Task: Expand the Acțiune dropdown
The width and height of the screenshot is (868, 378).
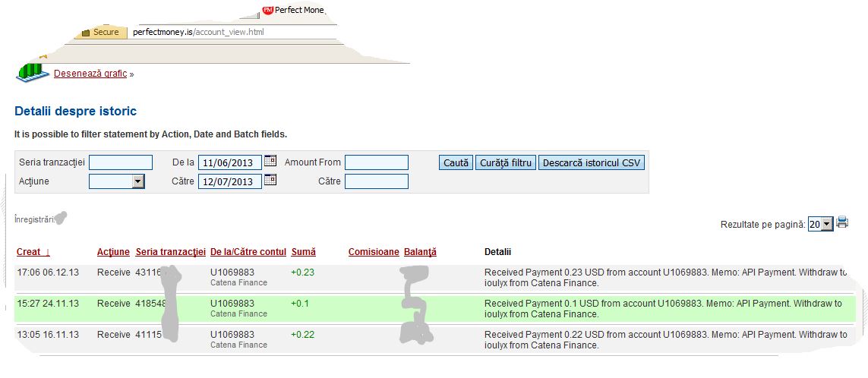Action: pos(137,181)
